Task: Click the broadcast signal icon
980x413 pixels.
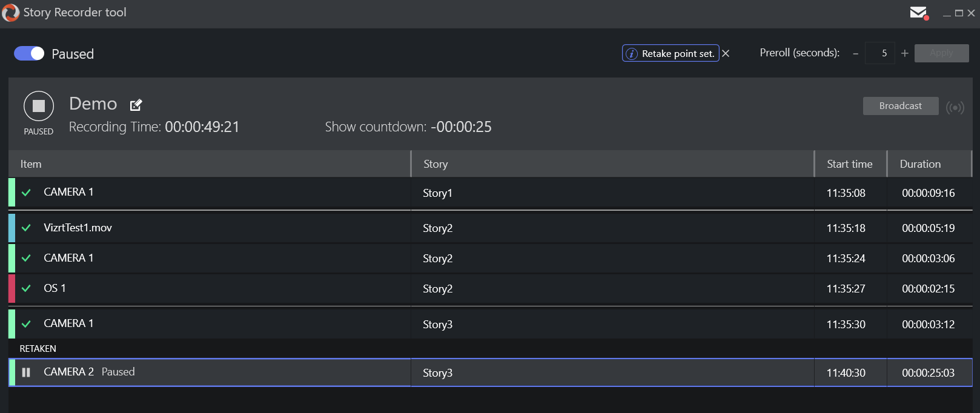Action: 955,107
